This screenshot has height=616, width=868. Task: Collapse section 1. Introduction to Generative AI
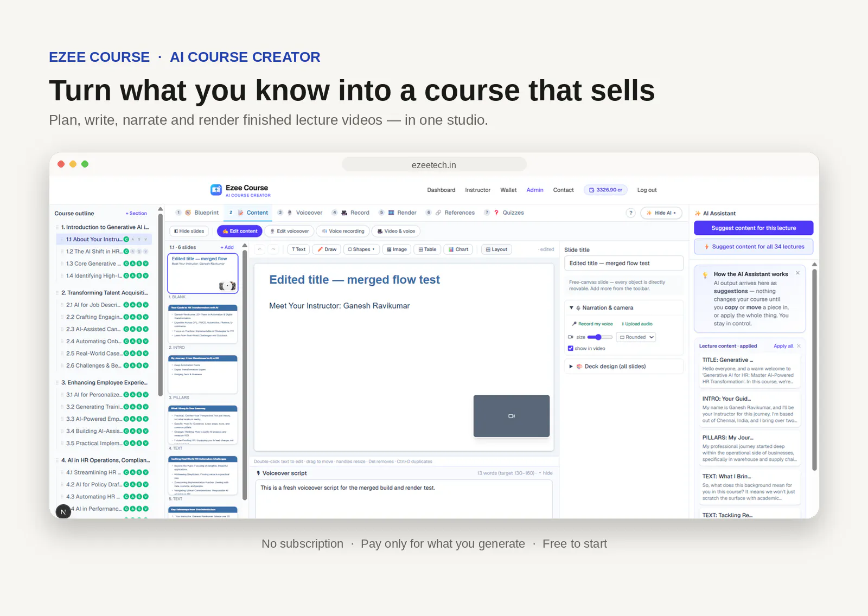(x=105, y=227)
